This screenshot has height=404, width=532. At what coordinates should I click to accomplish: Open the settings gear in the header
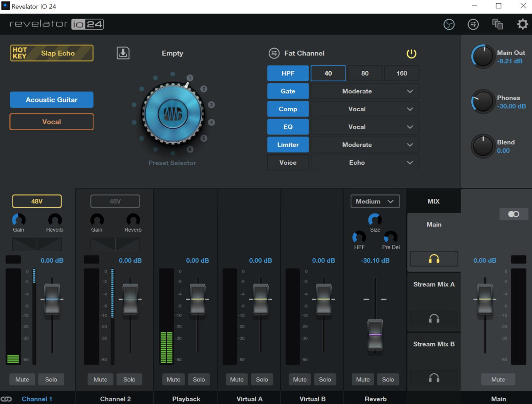point(523,24)
